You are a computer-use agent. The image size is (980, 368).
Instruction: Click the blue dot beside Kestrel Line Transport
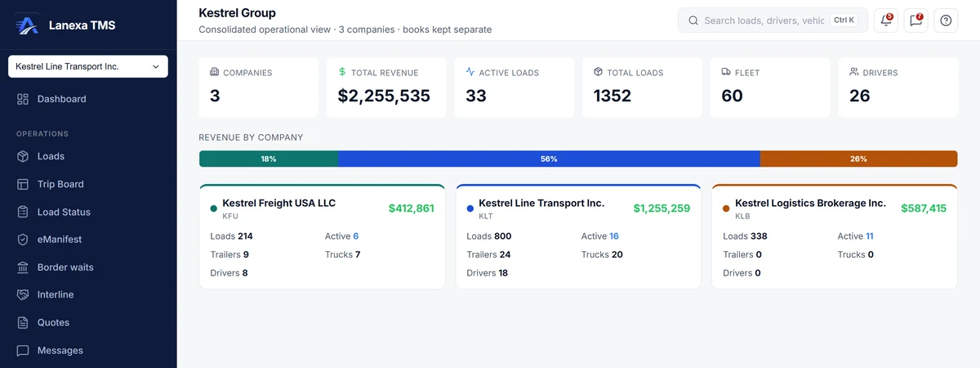tap(470, 209)
